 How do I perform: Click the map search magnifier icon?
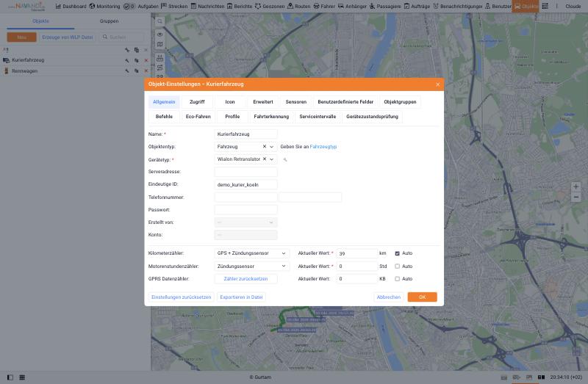point(159,21)
